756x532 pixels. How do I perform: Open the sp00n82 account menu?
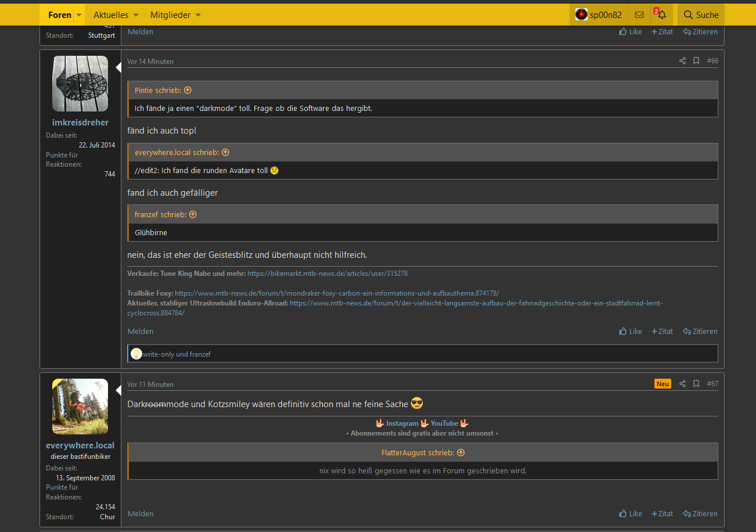[x=599, y=15]
